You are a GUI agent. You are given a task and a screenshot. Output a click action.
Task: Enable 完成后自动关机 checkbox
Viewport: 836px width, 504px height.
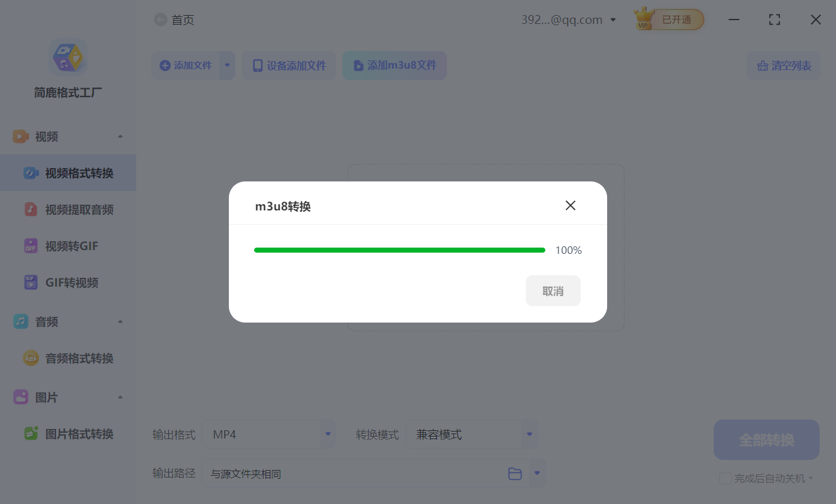725,478
